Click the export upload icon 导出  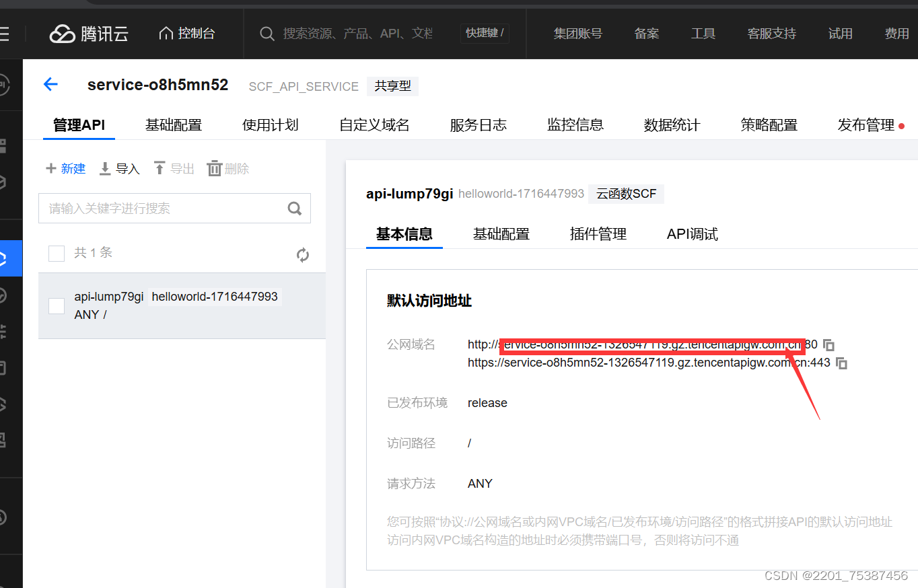[160, 168]
